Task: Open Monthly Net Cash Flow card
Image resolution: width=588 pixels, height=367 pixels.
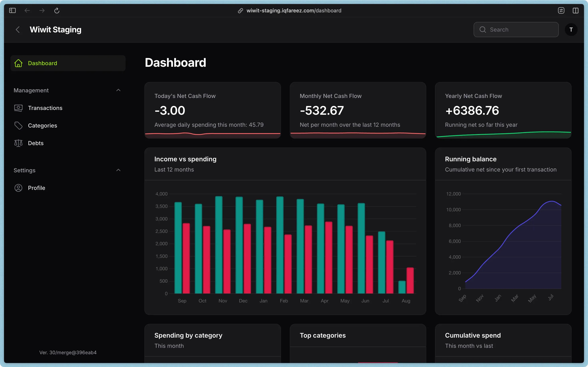Action: (x=358, y=110)
